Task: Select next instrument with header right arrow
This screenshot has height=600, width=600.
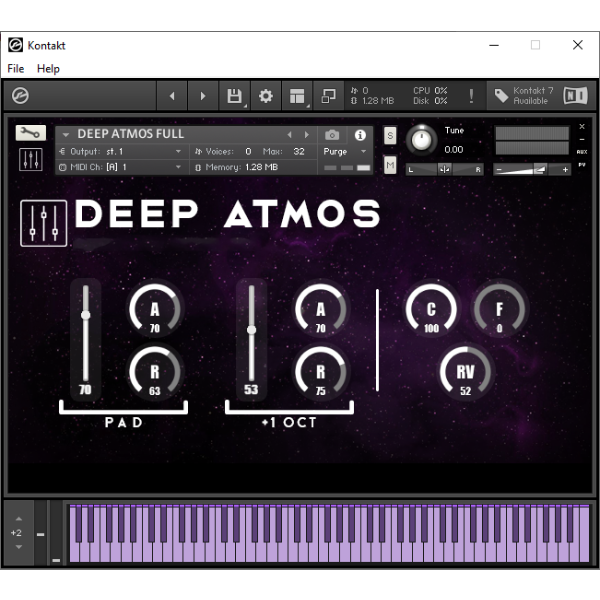Action: (x=307, y=135)
